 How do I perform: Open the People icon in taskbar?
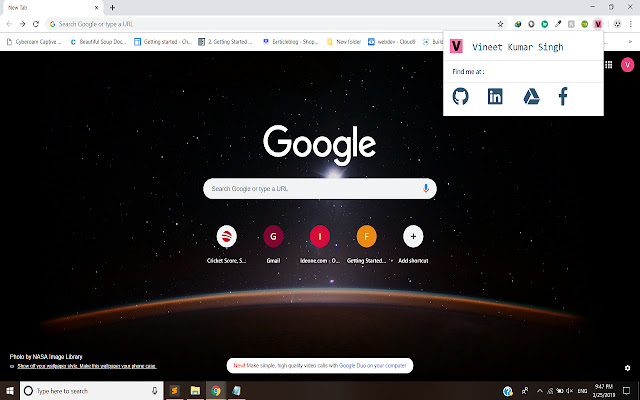pos(525,391)
